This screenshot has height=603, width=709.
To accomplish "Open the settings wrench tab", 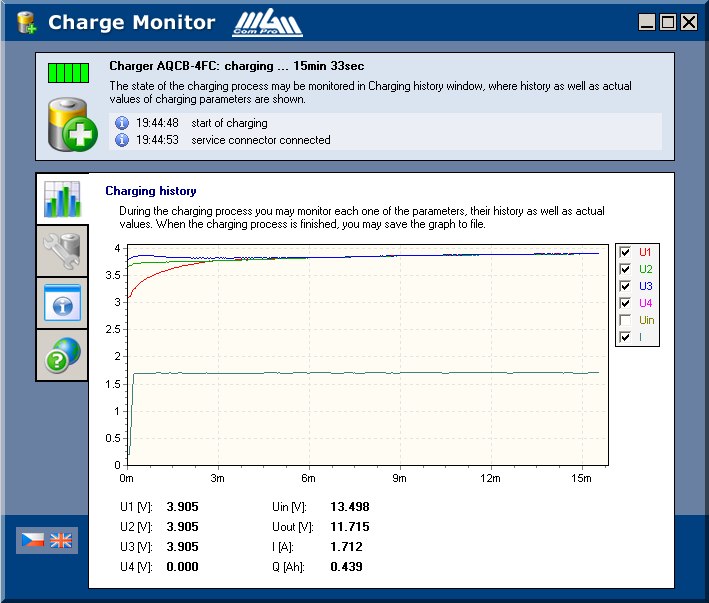I will [61, 251].
